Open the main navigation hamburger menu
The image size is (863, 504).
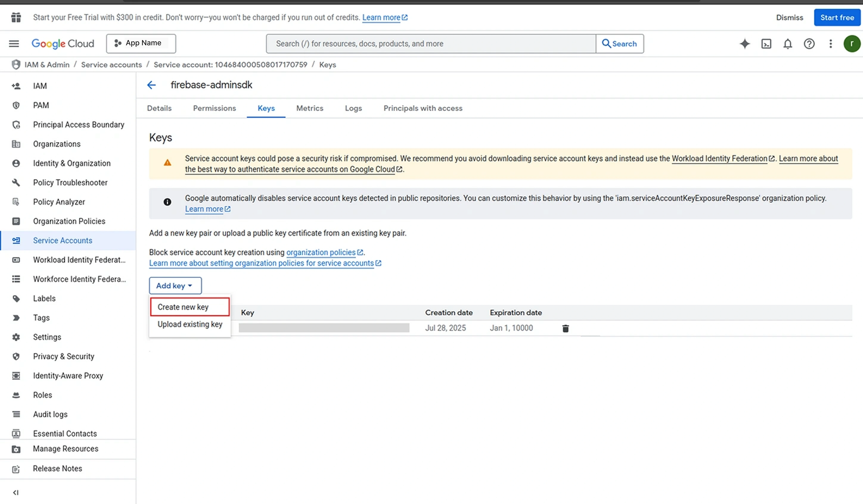(x=14, y=43)
